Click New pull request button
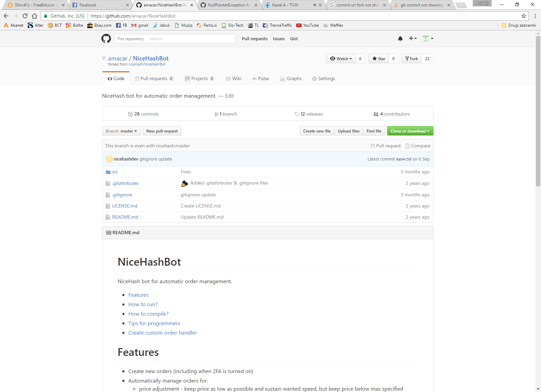541x392 pixels. [x=162, y=131]
